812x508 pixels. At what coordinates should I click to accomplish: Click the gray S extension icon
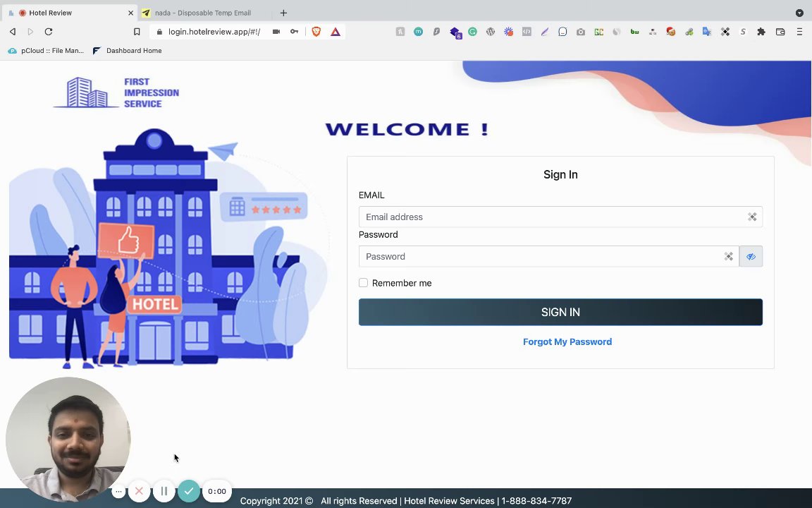pos(743,32)
